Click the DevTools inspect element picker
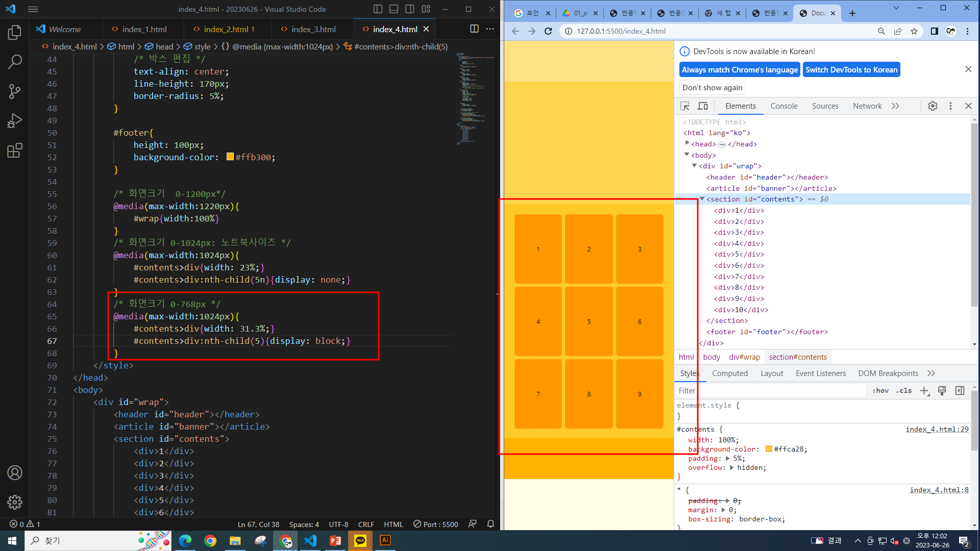The width and height of the screenshot is (980, 551). [685, 106]
